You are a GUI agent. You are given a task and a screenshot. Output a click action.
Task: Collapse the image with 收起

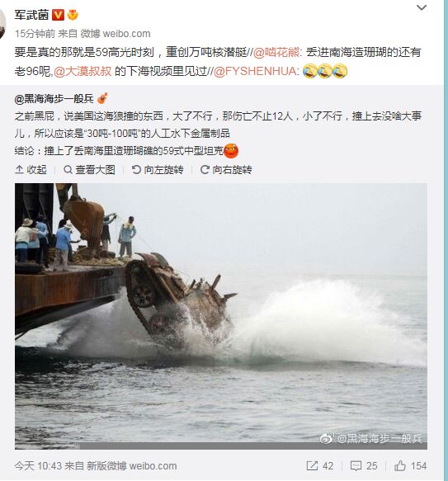pos(31,169)
